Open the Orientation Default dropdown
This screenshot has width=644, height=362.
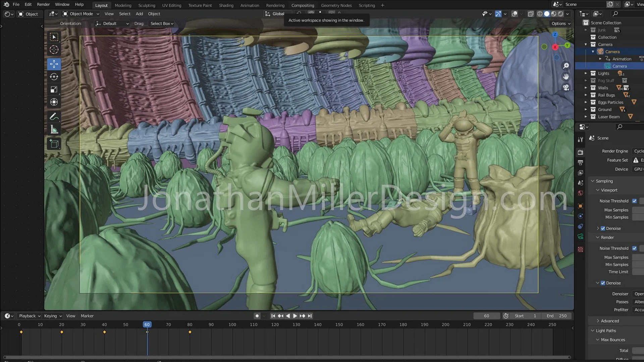click(112, 23)
